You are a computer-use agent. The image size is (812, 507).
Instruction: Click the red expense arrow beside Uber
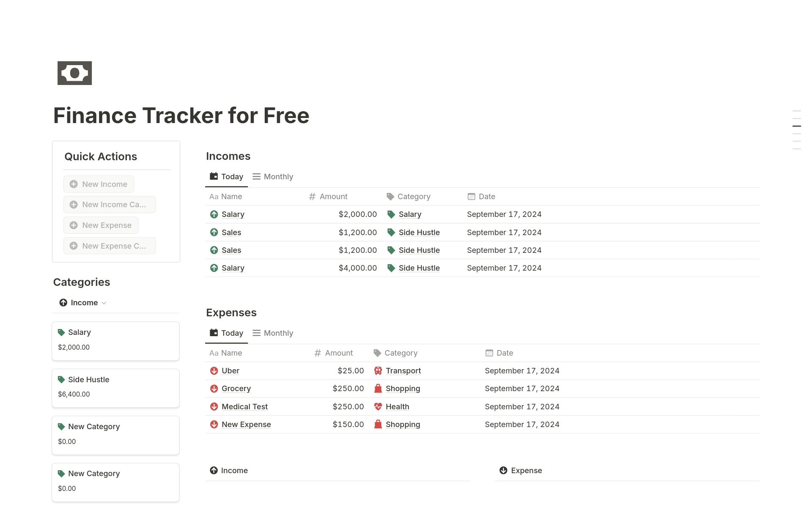[214, 371]
